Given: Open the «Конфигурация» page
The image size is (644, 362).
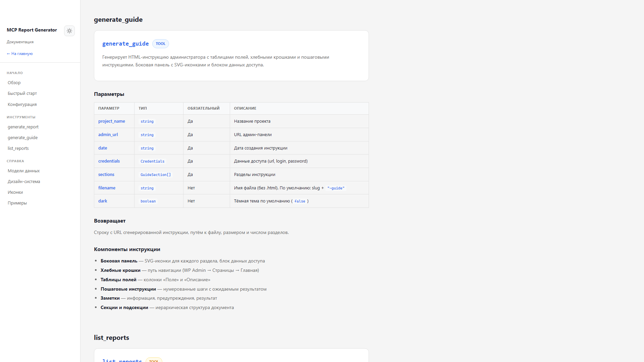Looking at the screenshot, I should tap(22, 104).
